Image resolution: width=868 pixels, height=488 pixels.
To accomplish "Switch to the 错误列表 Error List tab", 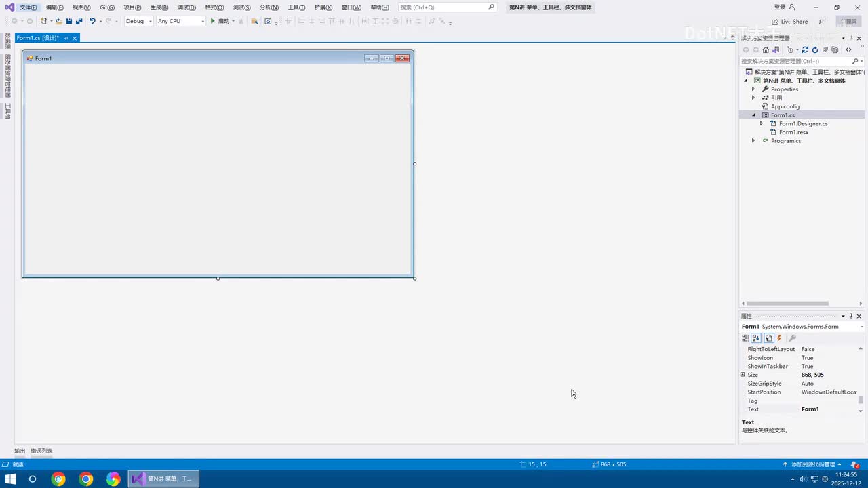I will [x=41, y=451].
